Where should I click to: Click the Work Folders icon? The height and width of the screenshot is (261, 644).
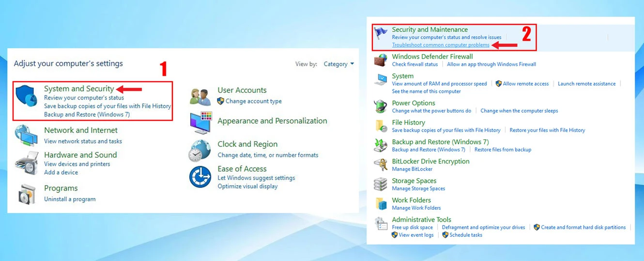[x=381, y=203]
